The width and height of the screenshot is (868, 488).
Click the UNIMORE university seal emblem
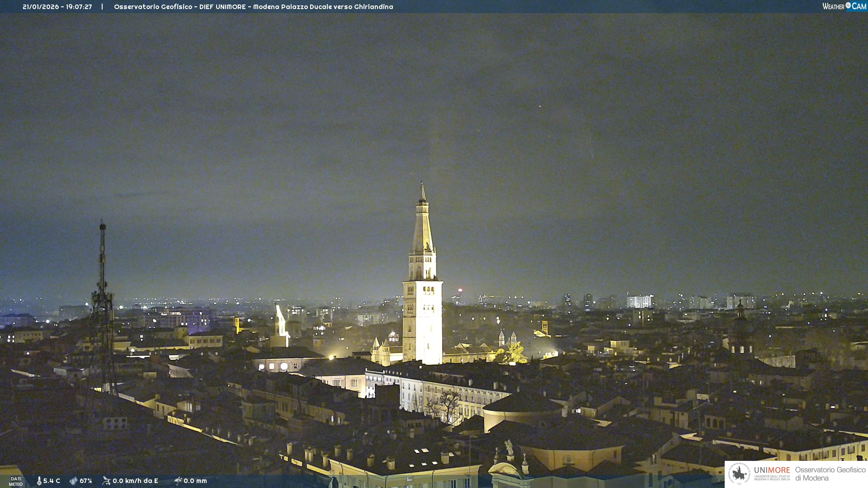coord(739,474)
